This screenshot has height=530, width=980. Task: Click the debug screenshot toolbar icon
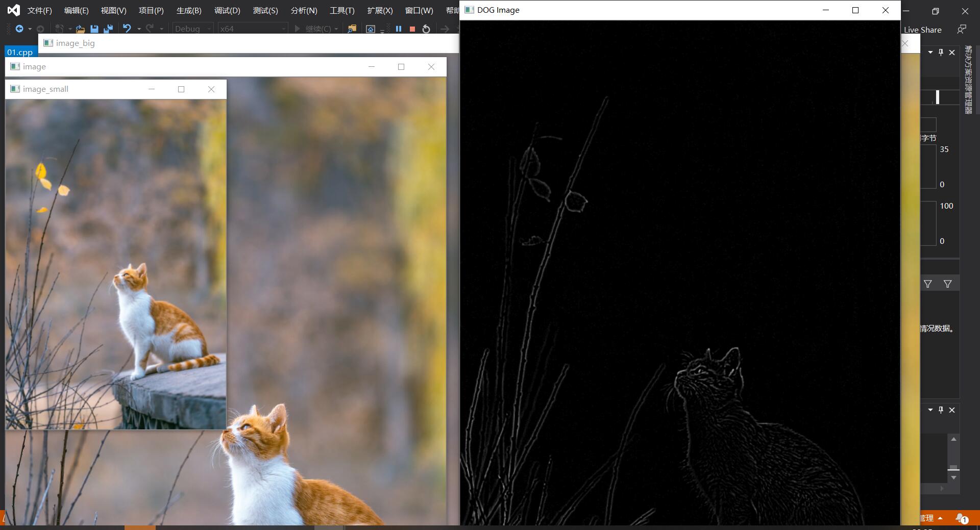click(x=371, y=29)
